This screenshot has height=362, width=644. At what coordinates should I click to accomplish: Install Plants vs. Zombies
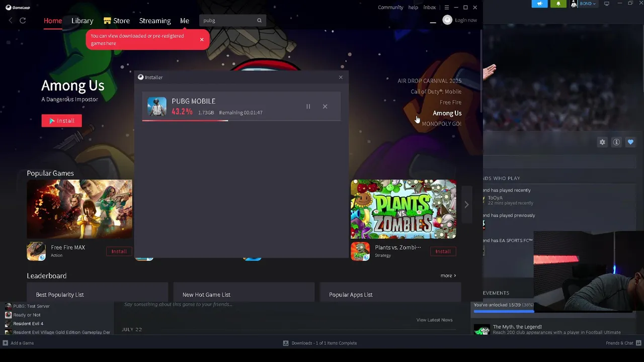click(x=443, y=251)
